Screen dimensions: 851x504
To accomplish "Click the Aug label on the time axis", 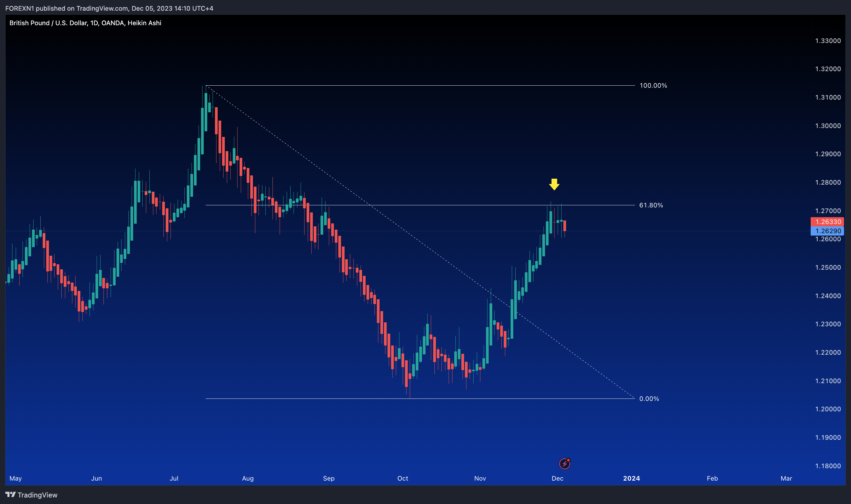I will pos(248,479).
